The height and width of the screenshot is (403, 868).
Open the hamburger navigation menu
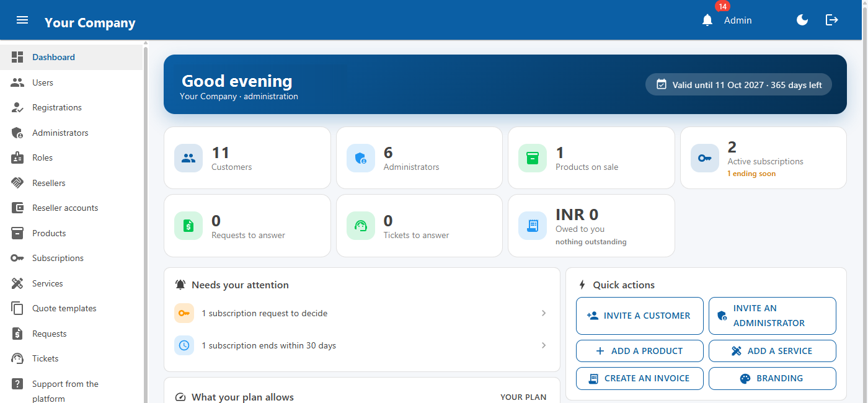(22, 20)
